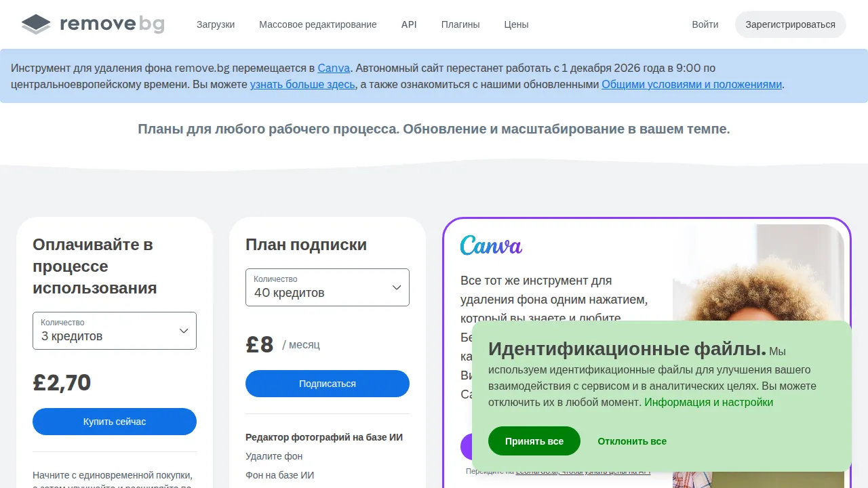868x488 pixels.
Task: Expand the 3 кредитов quantity dropdown
Action: pos(115,331)
